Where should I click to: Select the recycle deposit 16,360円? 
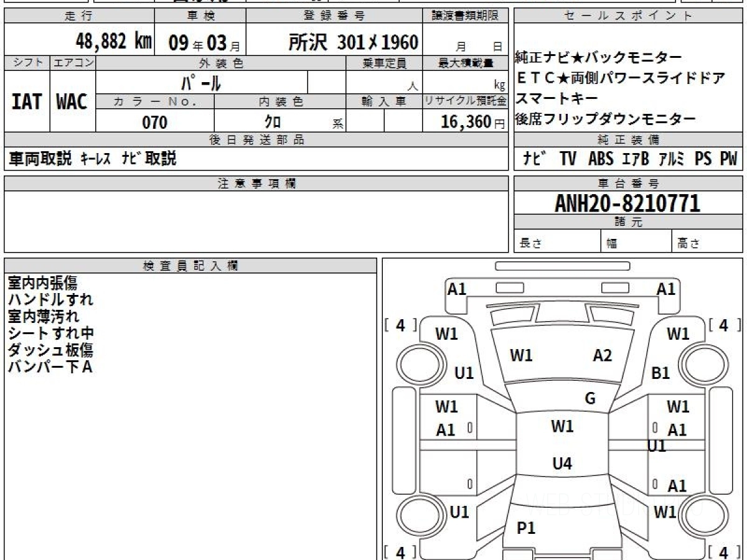coord(473,122)
